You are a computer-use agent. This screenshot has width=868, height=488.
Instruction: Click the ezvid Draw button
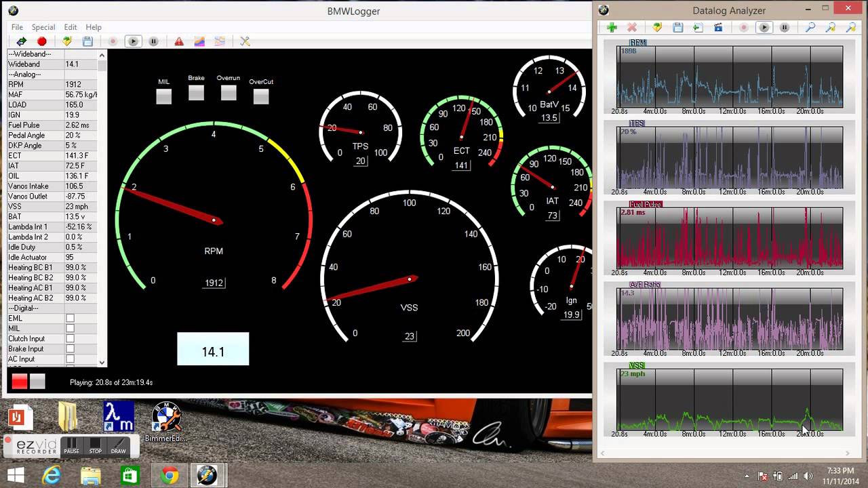coord(119,447)
